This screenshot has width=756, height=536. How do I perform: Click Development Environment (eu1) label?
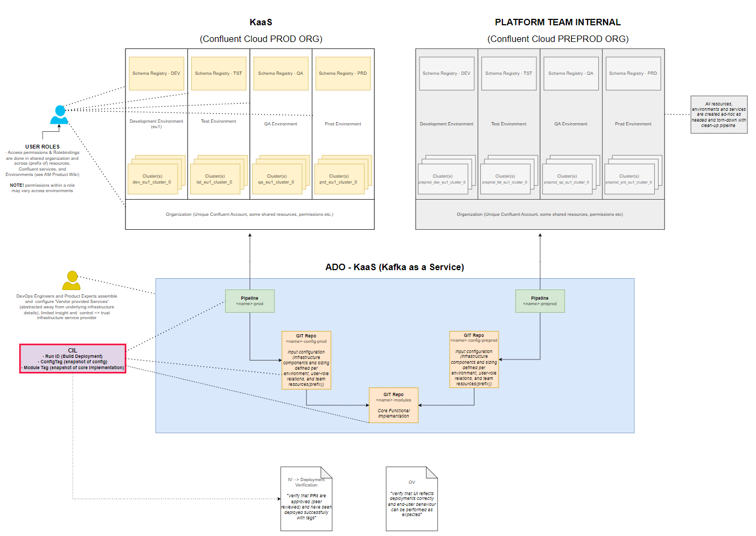click(x=156, y=124)
